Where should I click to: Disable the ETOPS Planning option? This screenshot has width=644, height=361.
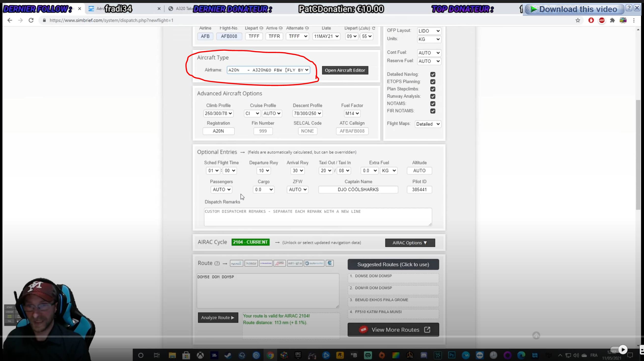pyautogui.click(x=433, y=82)
